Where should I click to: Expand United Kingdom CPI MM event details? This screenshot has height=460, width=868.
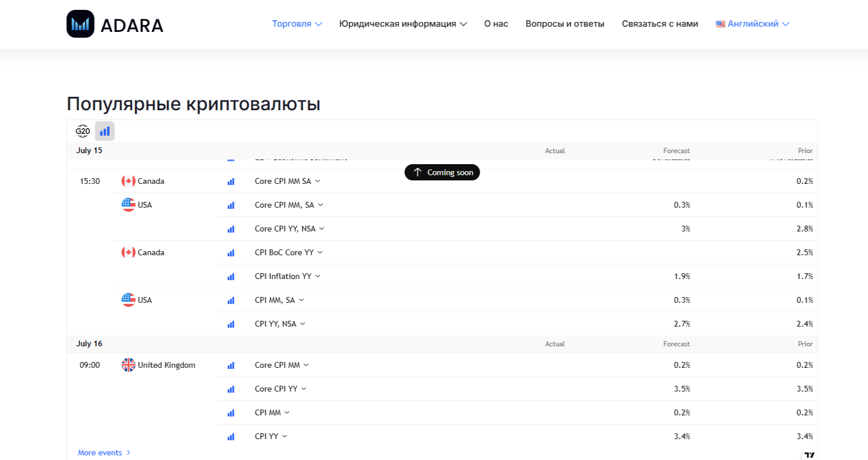272,412
